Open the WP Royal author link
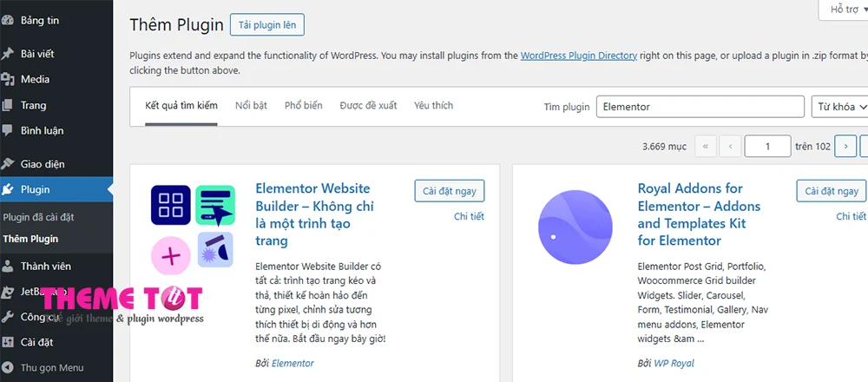 [x=674, y=363]
